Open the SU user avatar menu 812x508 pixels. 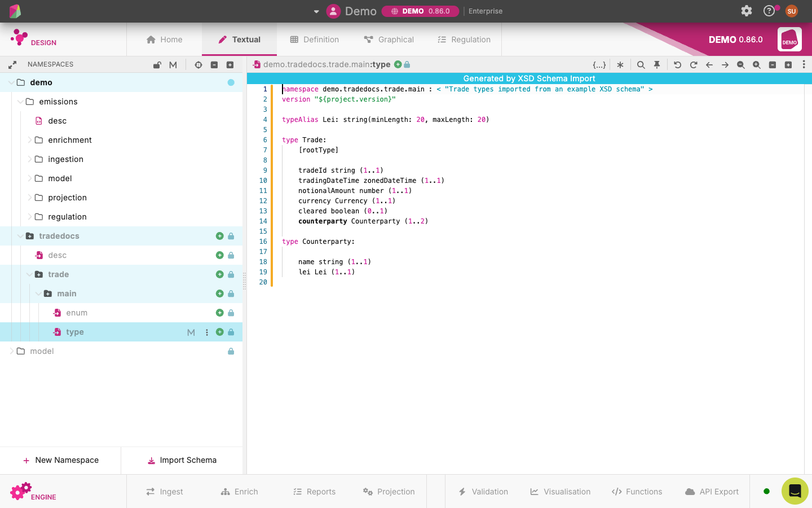pos(792,11)
